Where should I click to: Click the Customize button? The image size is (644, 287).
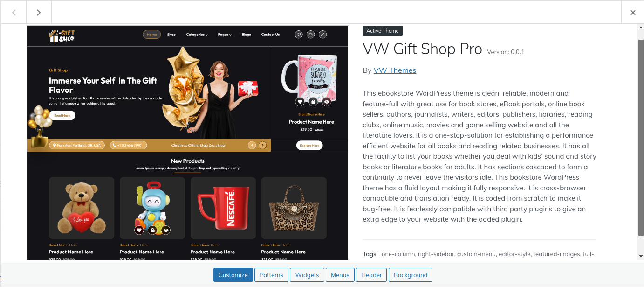233,275
